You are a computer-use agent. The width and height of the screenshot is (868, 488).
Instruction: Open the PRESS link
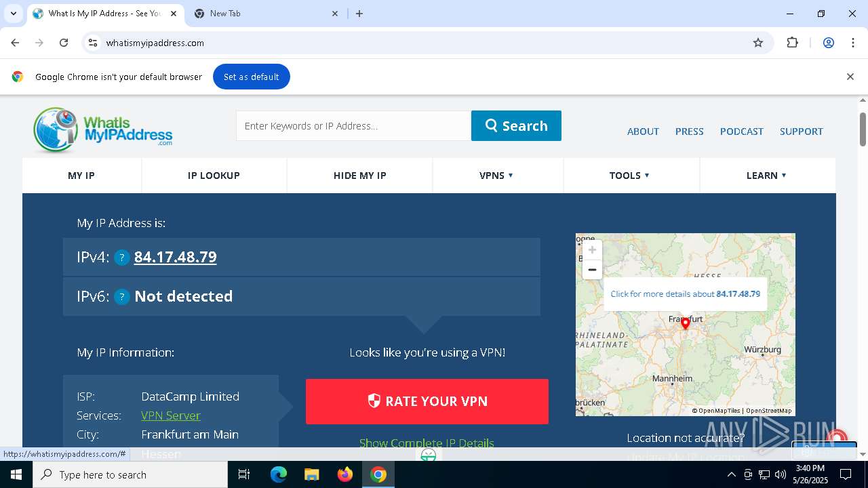(x=689, y=131)
